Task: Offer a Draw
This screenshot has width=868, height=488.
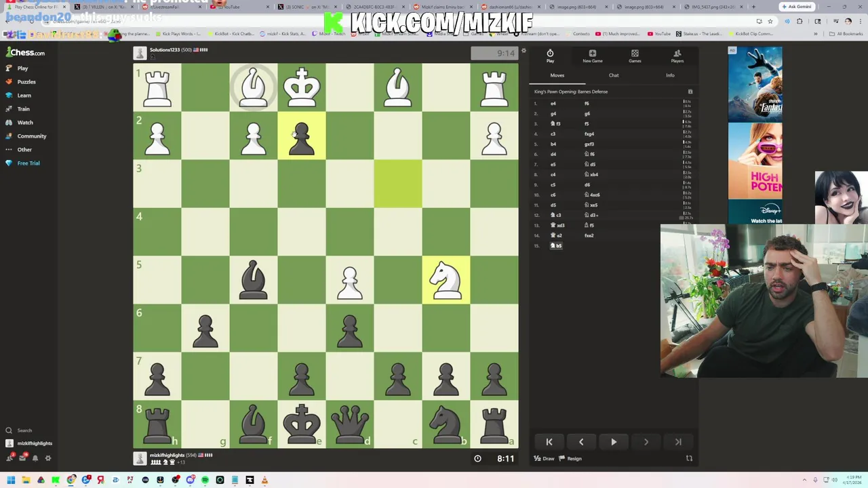Action: click(x=544, y=459)
